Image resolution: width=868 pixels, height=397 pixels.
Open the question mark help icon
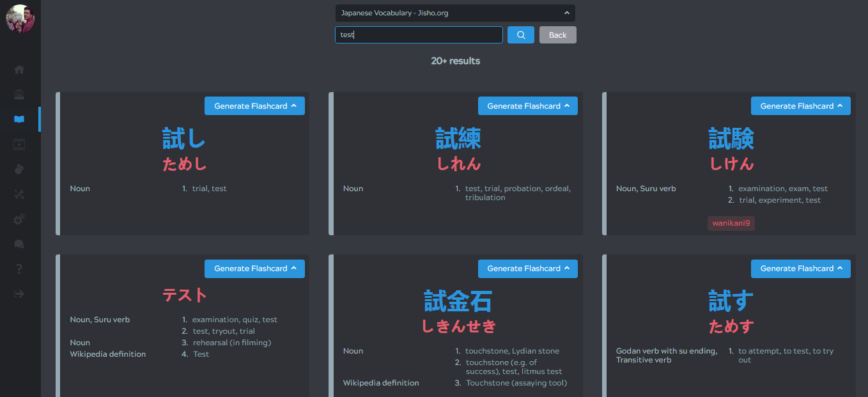[x=19, y=269]
